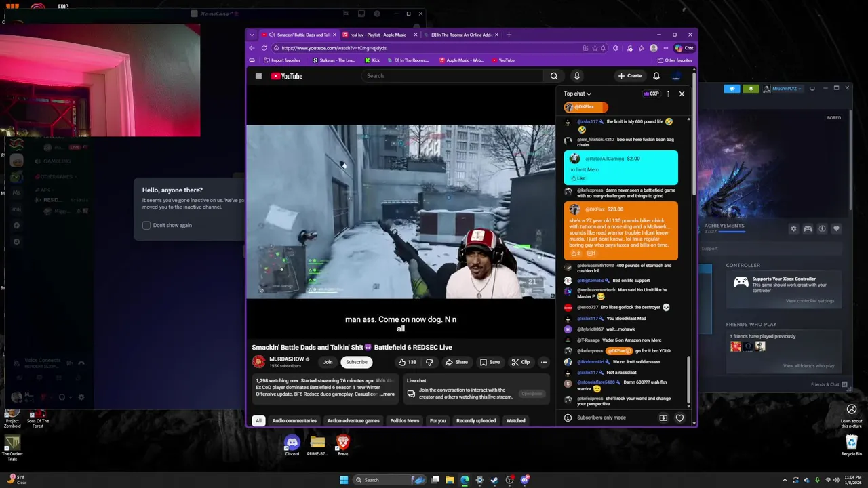Expand the Top chat dropdown
The height and width of the screenshot is (488, 868).
577,94
